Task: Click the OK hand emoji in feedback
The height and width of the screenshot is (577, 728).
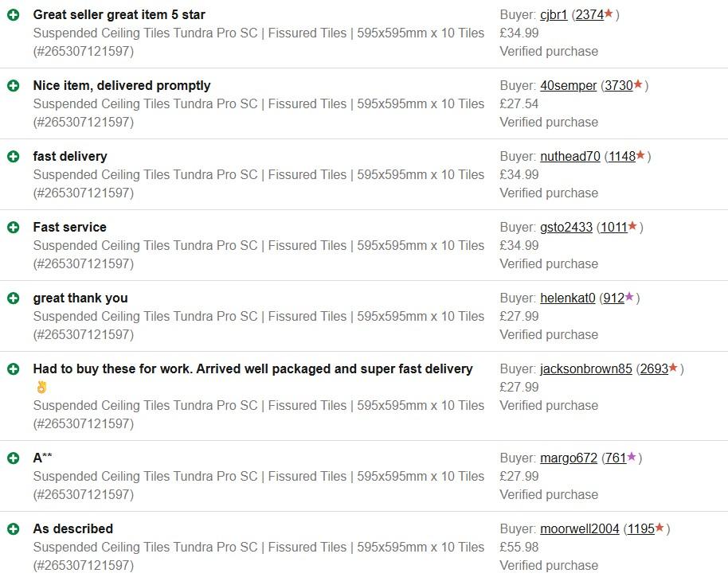Action: coord(41,388)
